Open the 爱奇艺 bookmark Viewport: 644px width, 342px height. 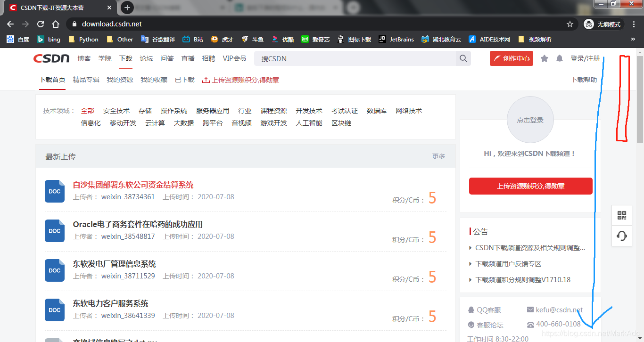tap(315, 39)
